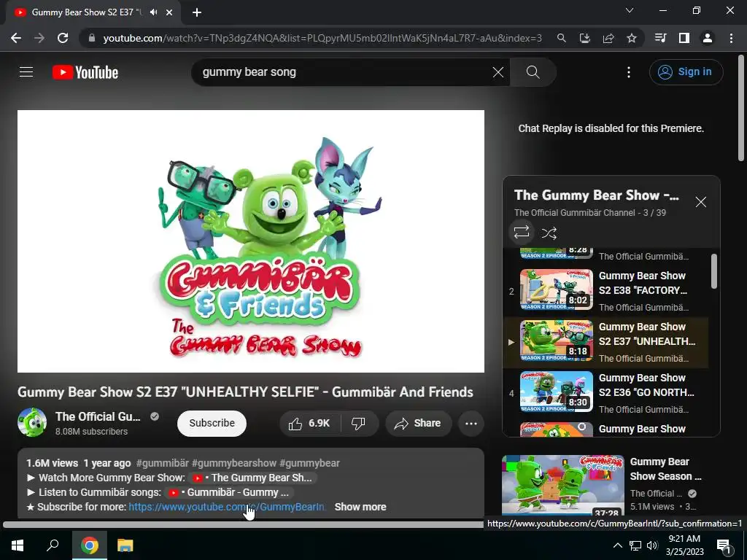Click Chrome taskbar icon
The image size is (747, 560).
(x=90, y=545)
